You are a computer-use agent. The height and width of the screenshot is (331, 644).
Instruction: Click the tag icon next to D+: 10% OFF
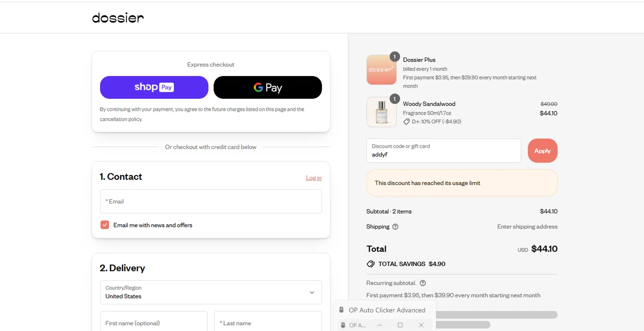406,122
